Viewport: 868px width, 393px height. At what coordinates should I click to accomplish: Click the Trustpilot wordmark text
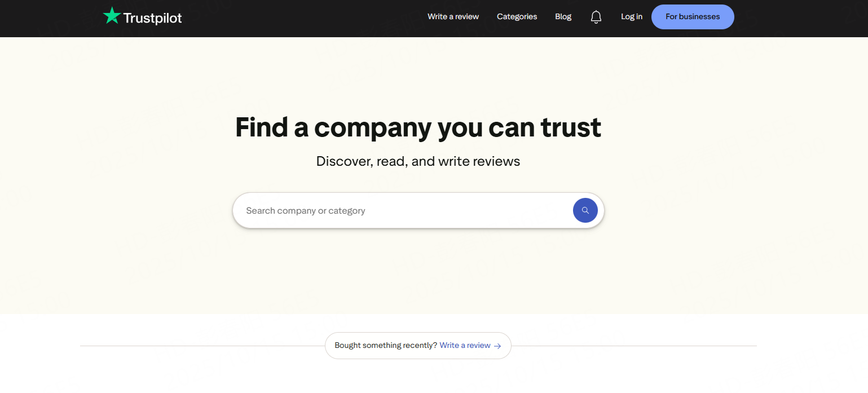tap(152, 18)
